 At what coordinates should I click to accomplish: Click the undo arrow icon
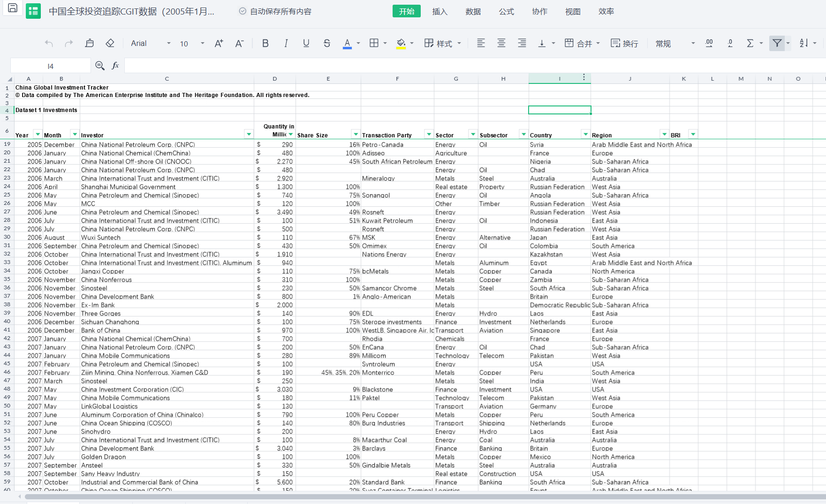pos(49,44)
